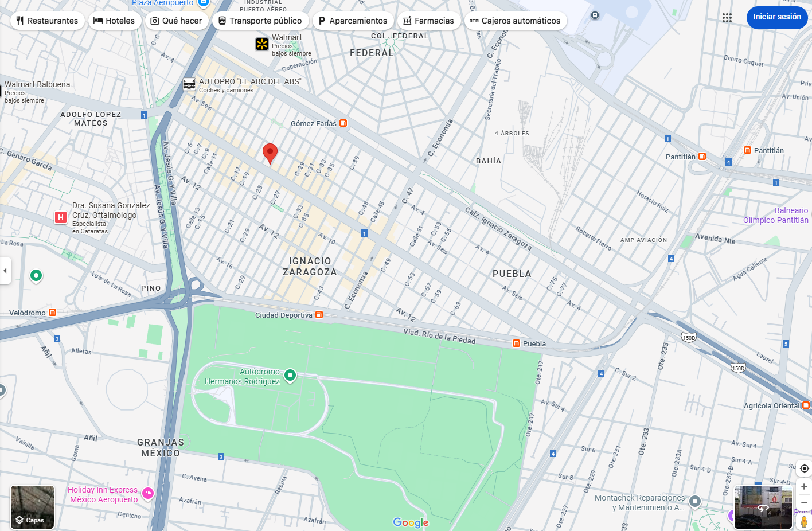Open the Google apps grid

(x=727, y=17)
